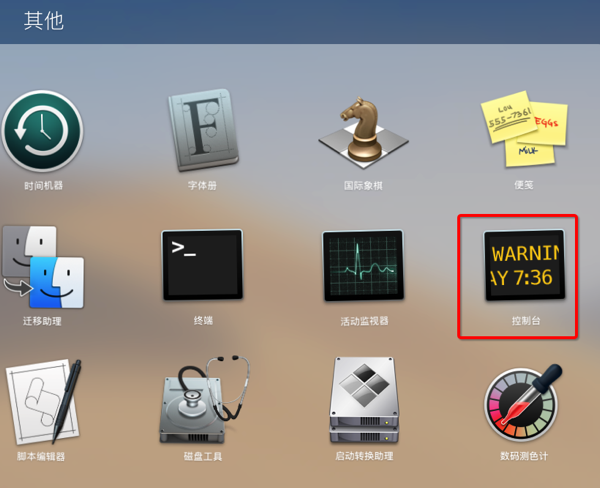The image size is (600, 488).
Task: Launch the 终端 Terminal app
Action: click(x=202, y=265)
